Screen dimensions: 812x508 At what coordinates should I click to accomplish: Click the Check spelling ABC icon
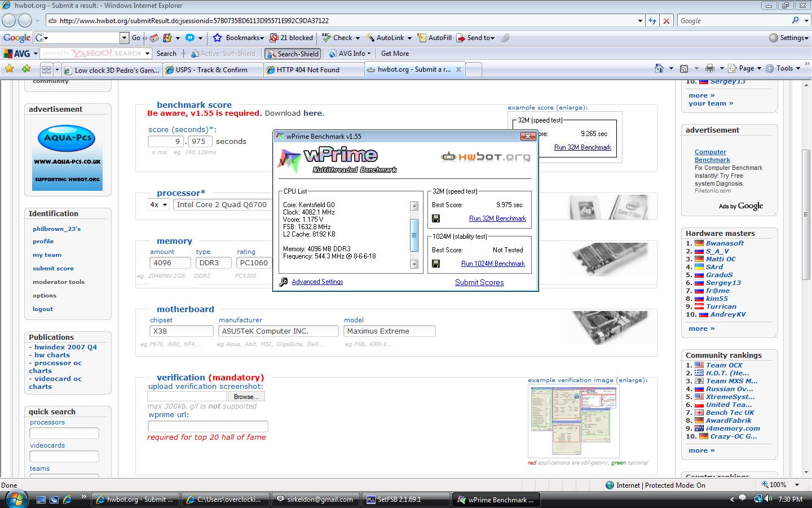326,38
